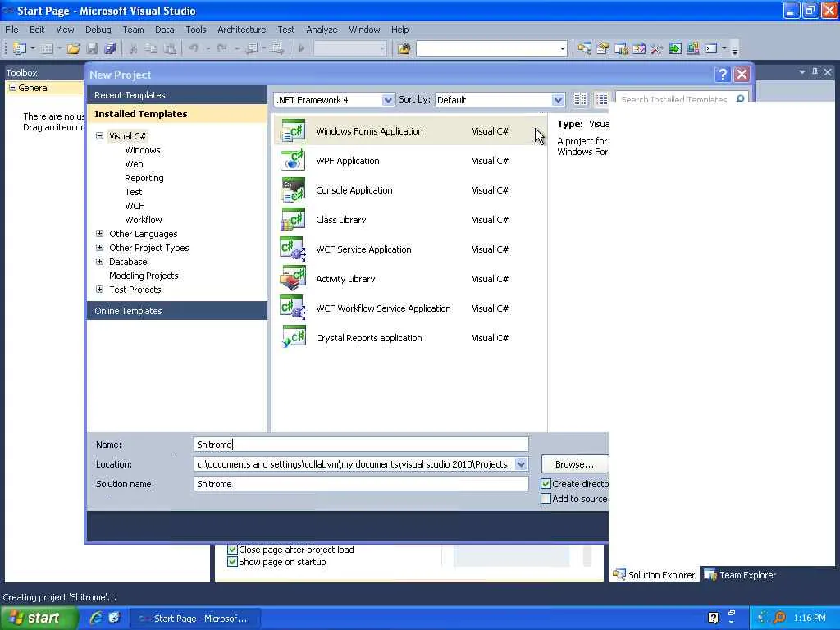Select Activity Library template row
This screenshot has height=630, width=840.
click(x=410, y=279)
